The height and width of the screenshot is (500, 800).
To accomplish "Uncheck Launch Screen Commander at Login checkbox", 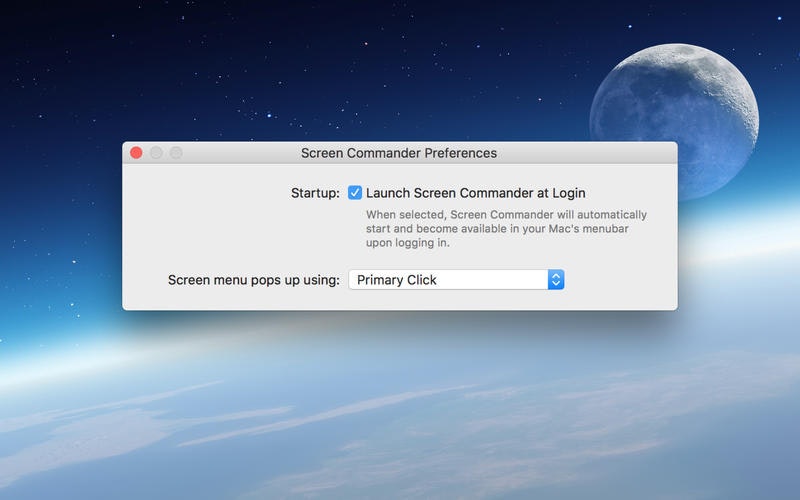I will [355, 193].
